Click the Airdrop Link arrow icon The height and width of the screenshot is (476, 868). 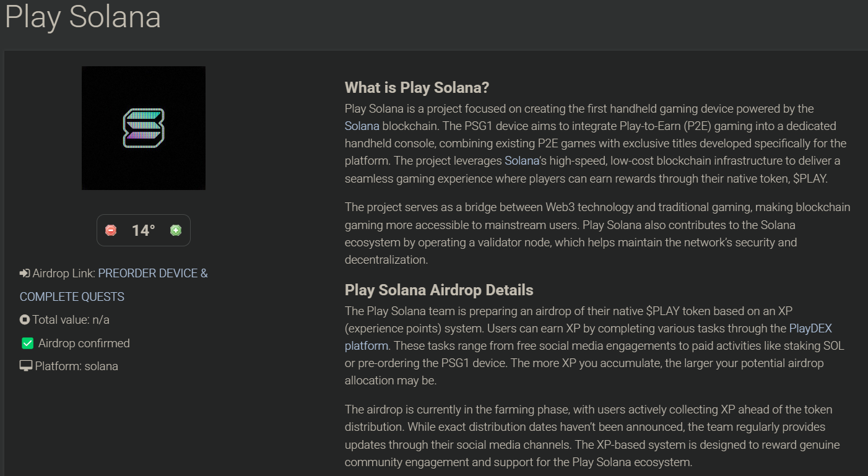(25, 273)
